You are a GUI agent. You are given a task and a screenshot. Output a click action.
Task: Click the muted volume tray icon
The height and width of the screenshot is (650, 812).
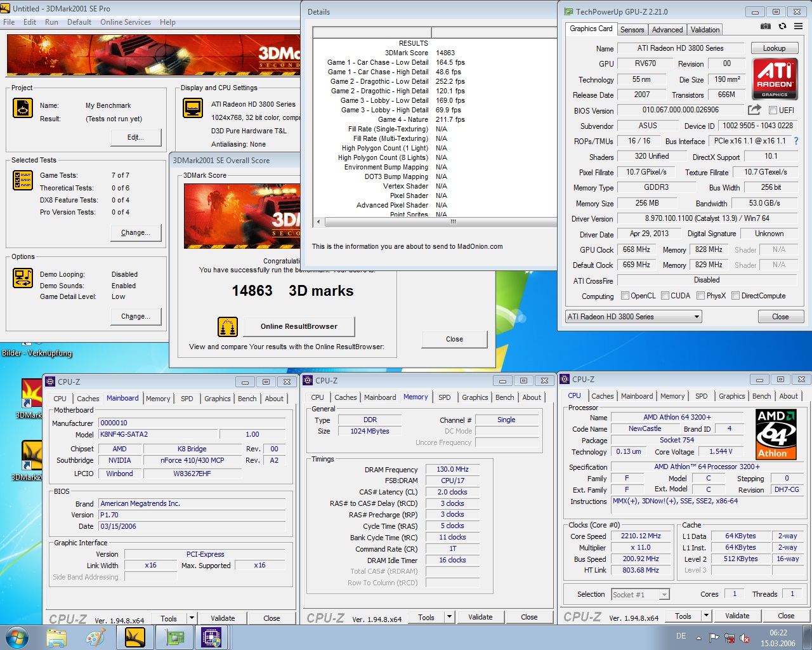[745, 638]
